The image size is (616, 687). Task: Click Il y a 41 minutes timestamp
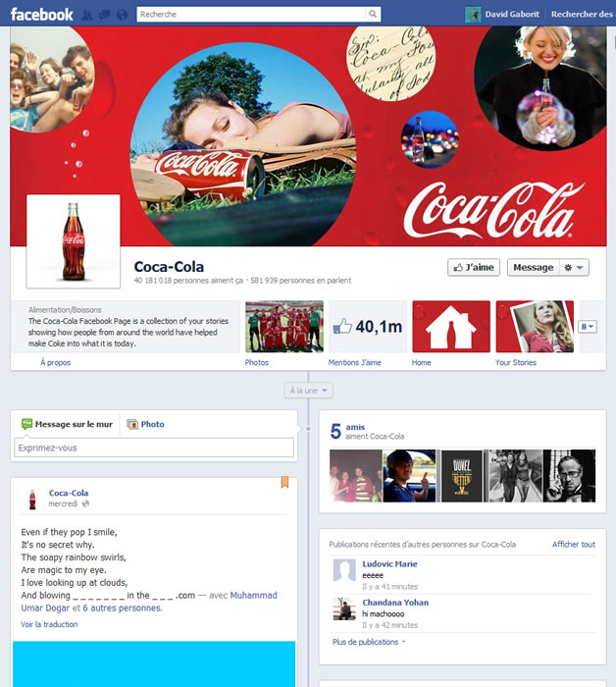coord(389,587)
